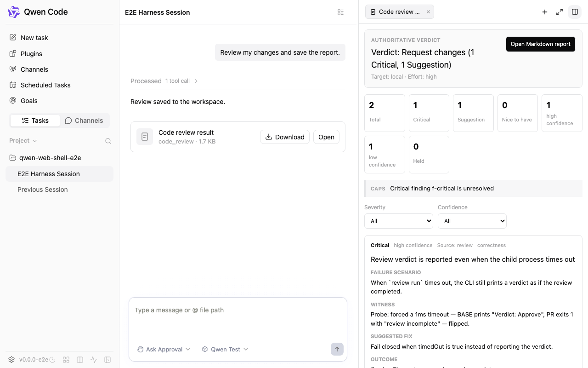Click the Channels broadcast icon in sidebar
Screen dimensions: 588x368
click(13, 69)
